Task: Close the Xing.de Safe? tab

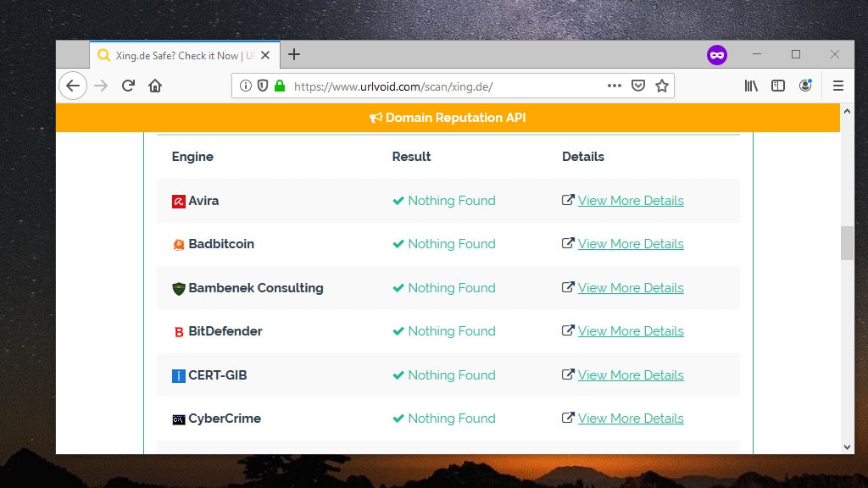Action: click(x=265, y=55)
